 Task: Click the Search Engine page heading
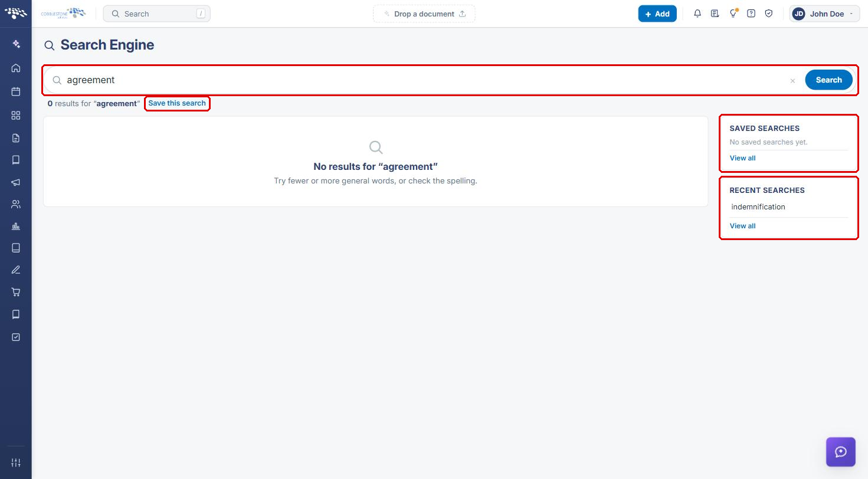pyautogui.click(x=107, y=45)
